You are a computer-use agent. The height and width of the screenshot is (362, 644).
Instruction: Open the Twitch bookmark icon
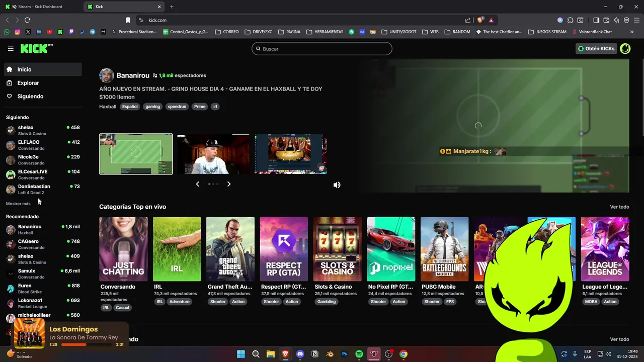click(71, 32)
